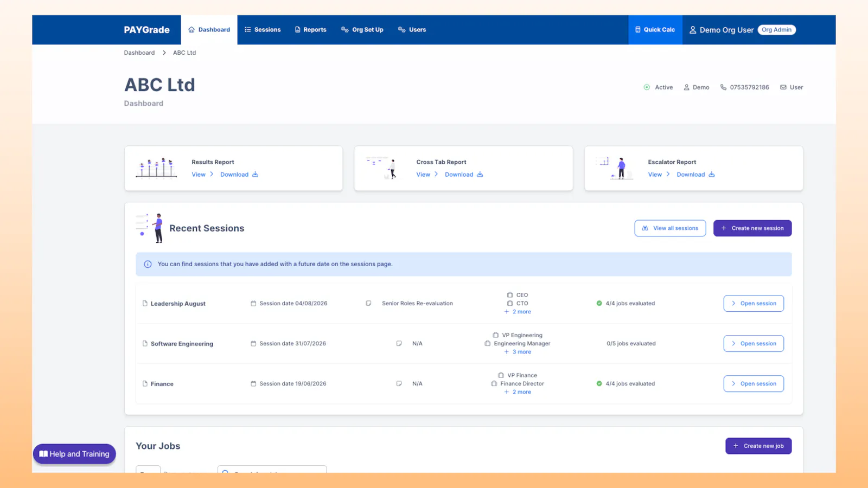Click the VP Finance briefcase icon

pos(501,375)
